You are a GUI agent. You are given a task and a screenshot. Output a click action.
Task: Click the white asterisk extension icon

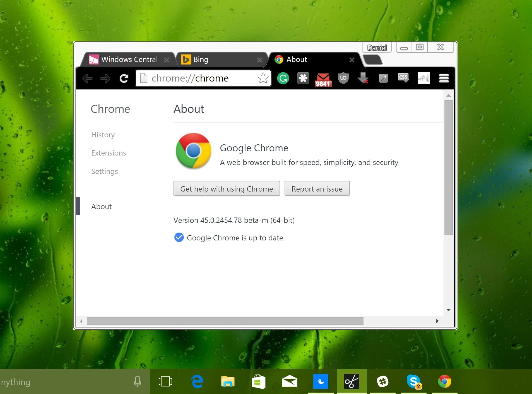coord(303,78)
